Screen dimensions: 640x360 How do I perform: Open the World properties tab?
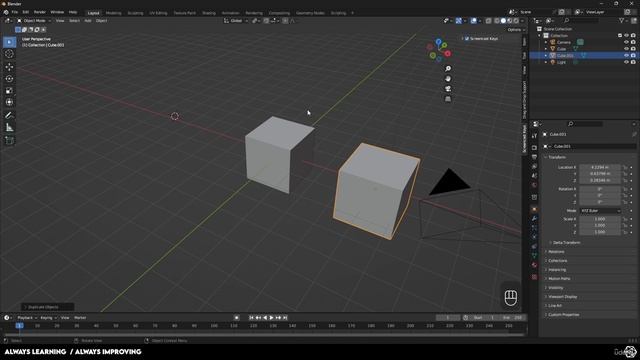[534, 185]
